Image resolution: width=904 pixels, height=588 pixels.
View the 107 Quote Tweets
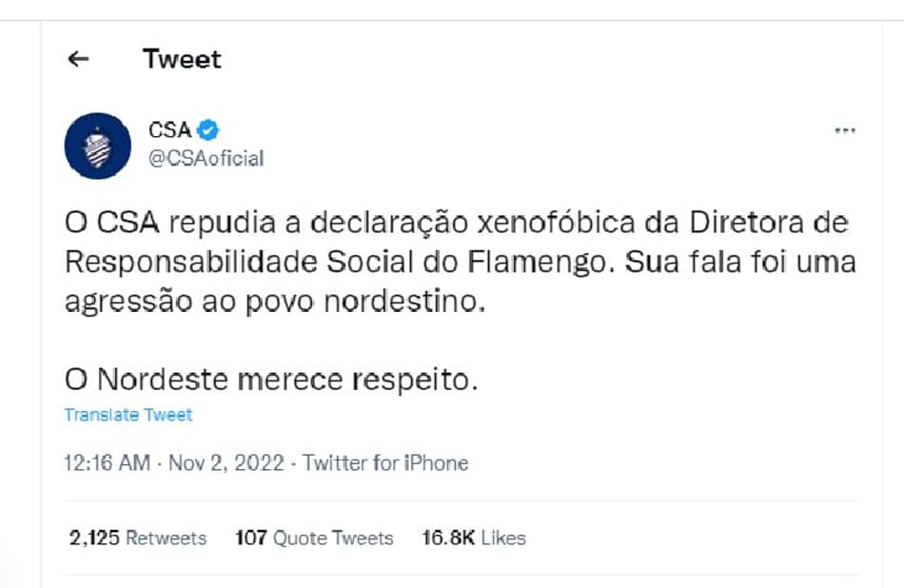[x=314, y=538]
